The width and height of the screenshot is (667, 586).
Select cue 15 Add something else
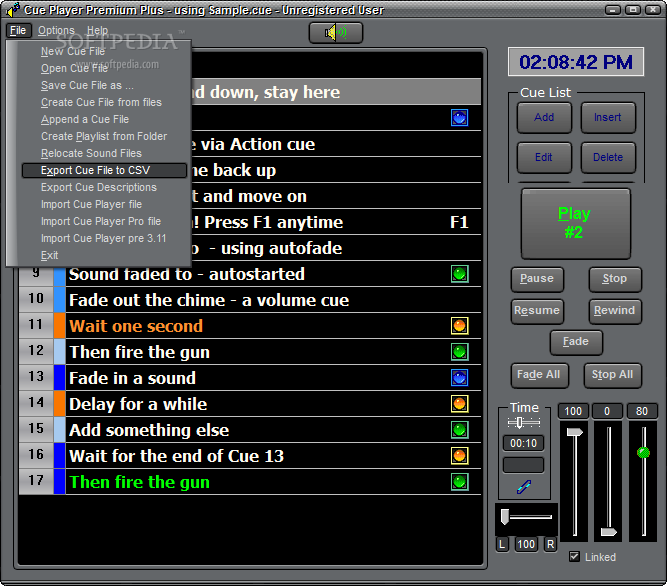(x=250, y=430)
